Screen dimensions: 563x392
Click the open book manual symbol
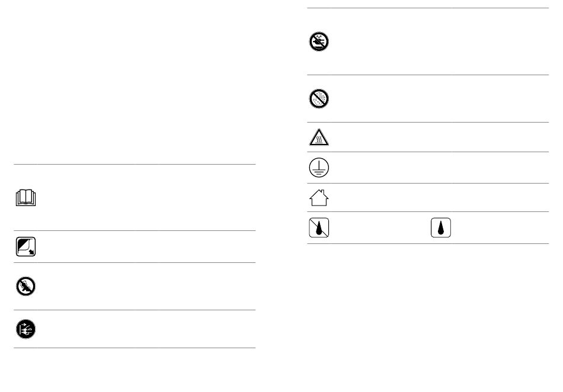coord(26,198)
